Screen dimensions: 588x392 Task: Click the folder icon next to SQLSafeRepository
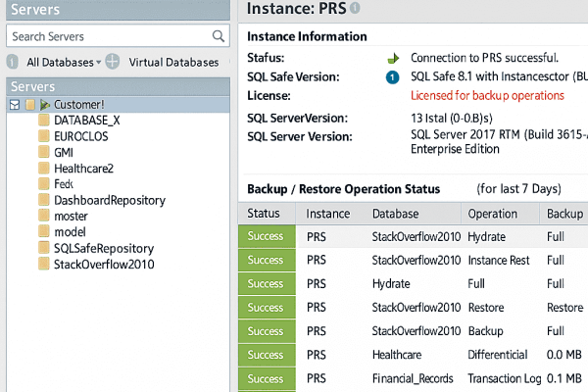click(x=43, y=248)
